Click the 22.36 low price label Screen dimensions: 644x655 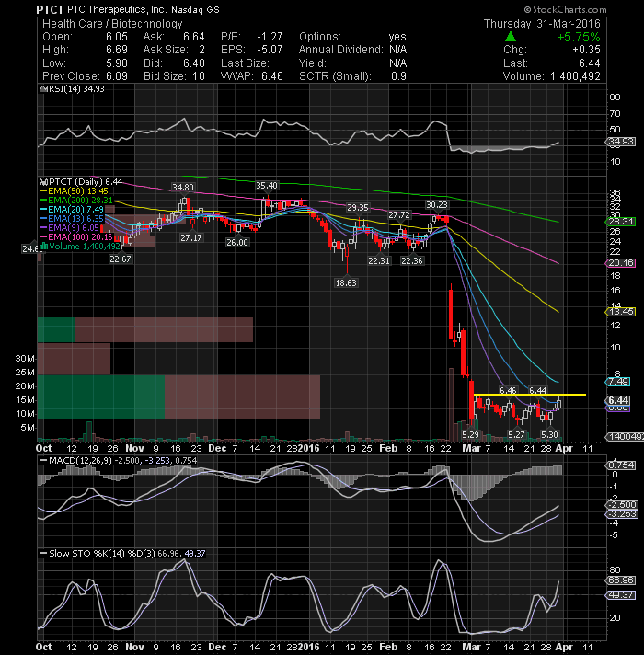(412, 260)
